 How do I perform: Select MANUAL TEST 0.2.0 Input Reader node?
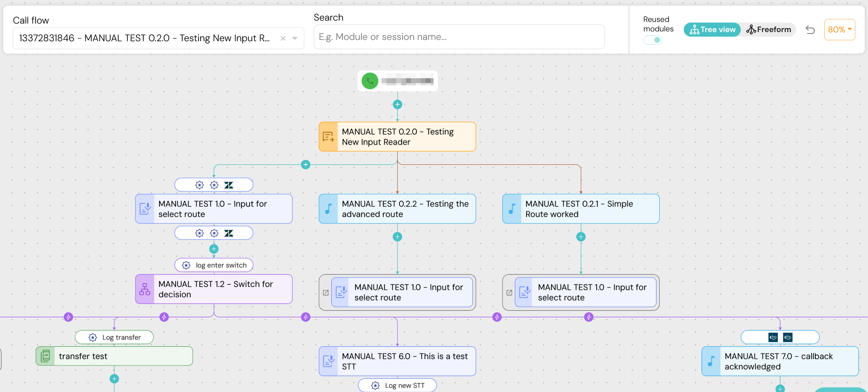397,137
